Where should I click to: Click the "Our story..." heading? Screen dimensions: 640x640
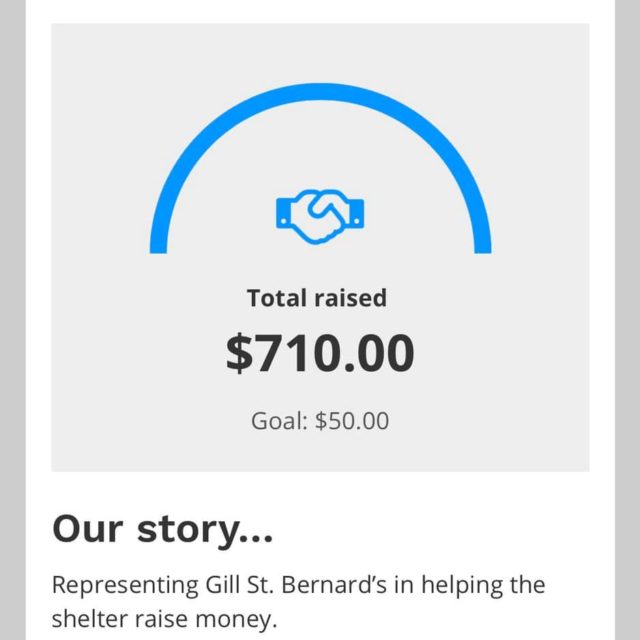162,528
